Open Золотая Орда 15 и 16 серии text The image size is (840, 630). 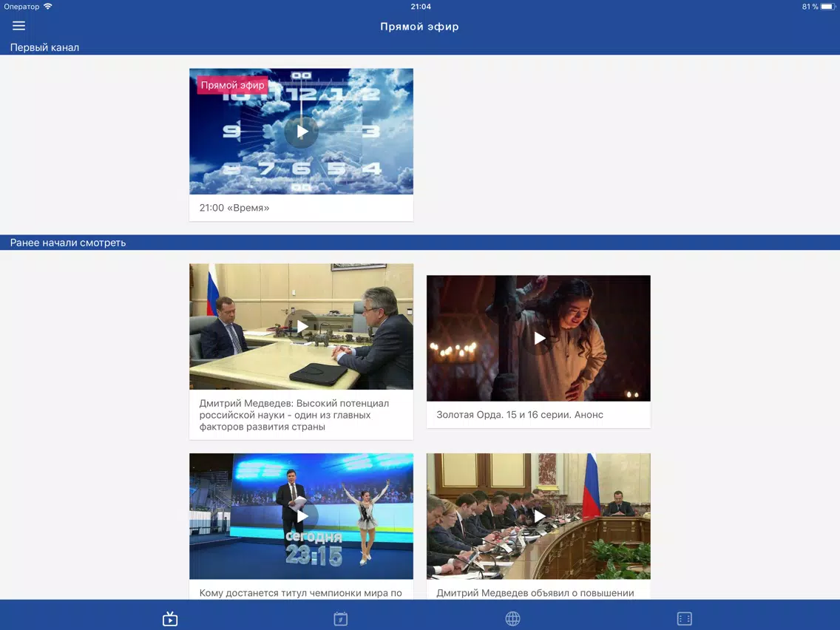(520, 415)
